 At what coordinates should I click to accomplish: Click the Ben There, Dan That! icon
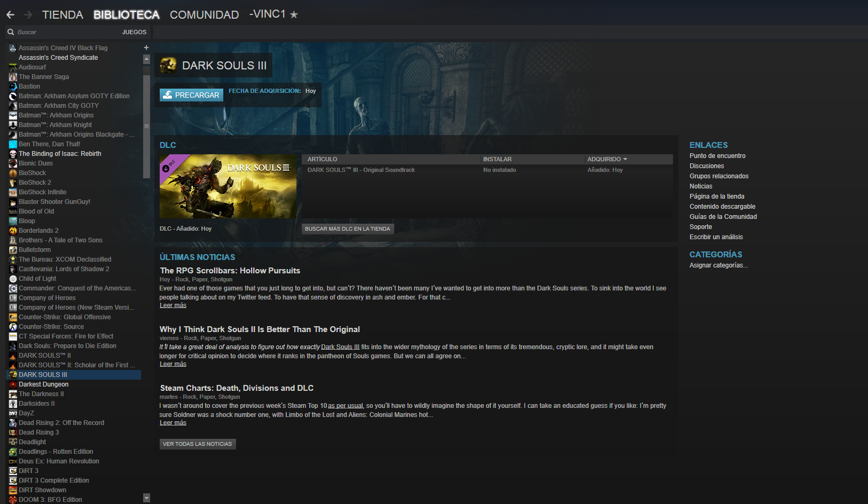pos(13,144)
